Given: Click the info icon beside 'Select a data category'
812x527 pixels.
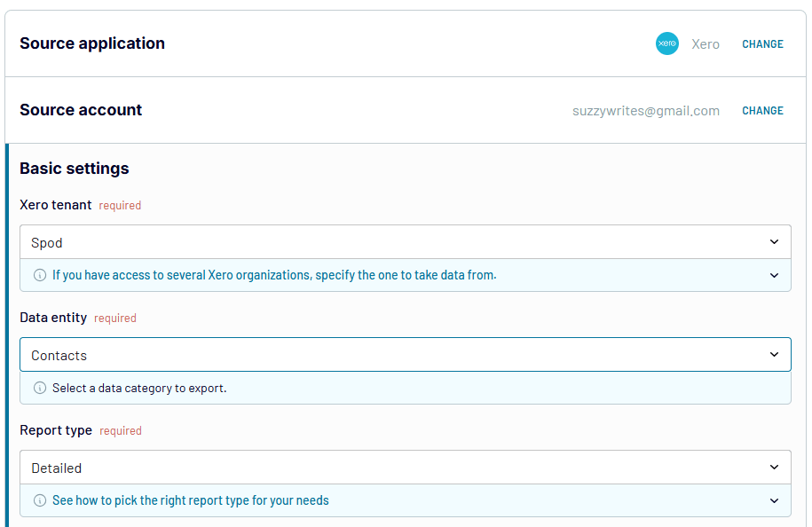Looking at the screenshot, I should [39, 388].
